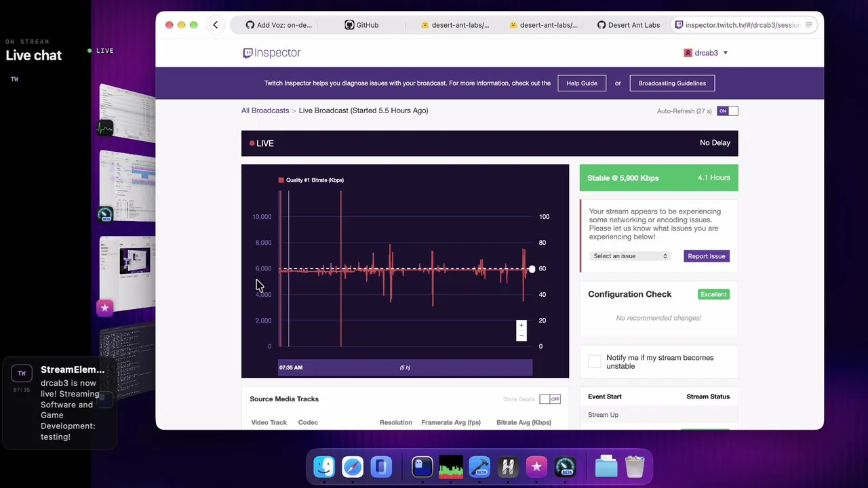Turn off the Auto-Refresh toggle
The image size is (868, 488).
(x=728, y=111)
